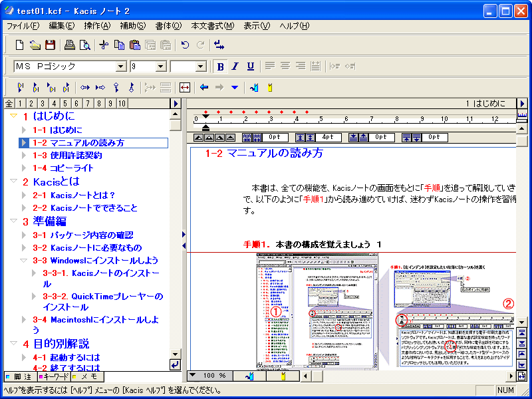
Task: Click the New document icon
Action: tap(20, 45)
